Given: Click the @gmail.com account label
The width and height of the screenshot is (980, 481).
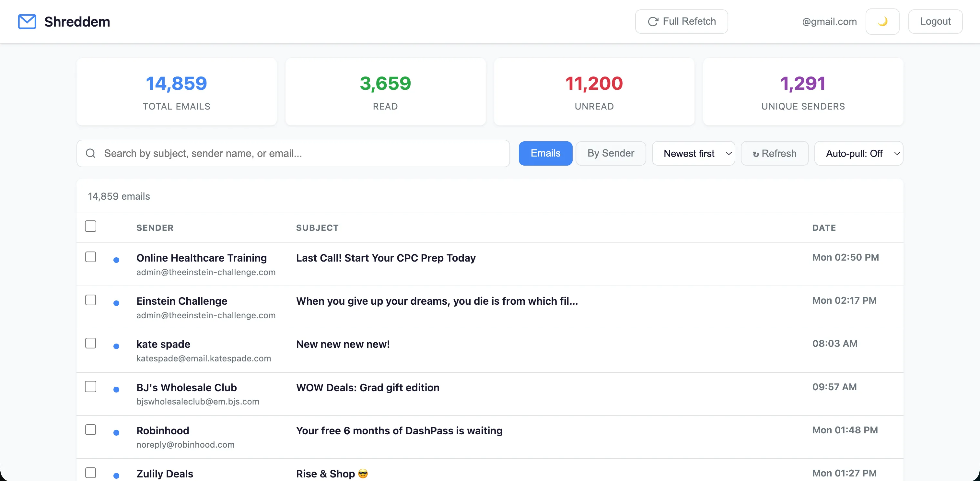Looking at the screenshot, I should (829, 22).
